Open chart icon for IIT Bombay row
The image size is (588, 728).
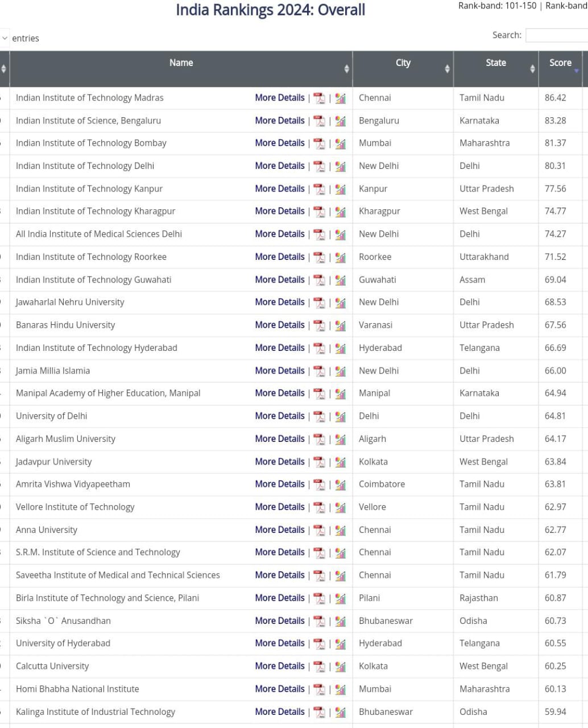[x=340, y=144]
